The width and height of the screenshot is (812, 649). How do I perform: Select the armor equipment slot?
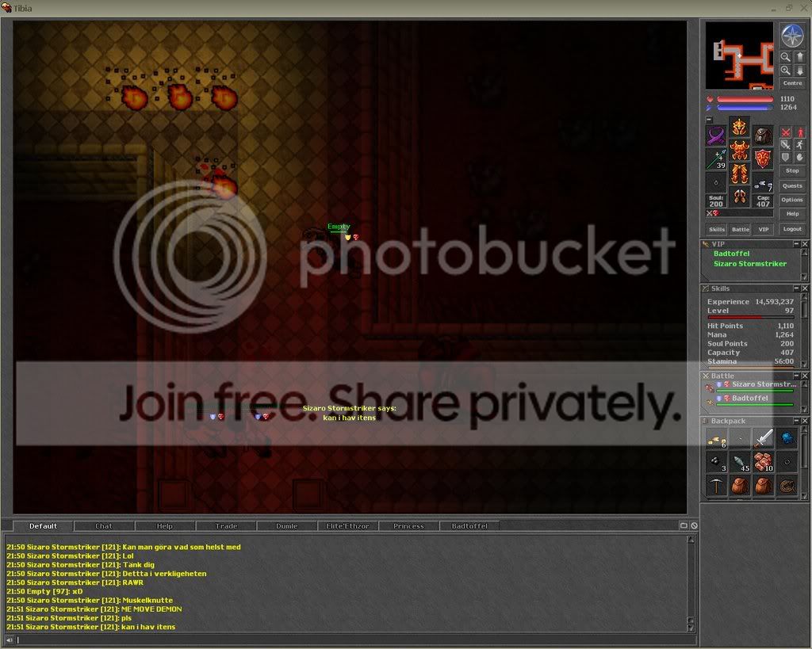pyautogui.click(x=740, y=151)
